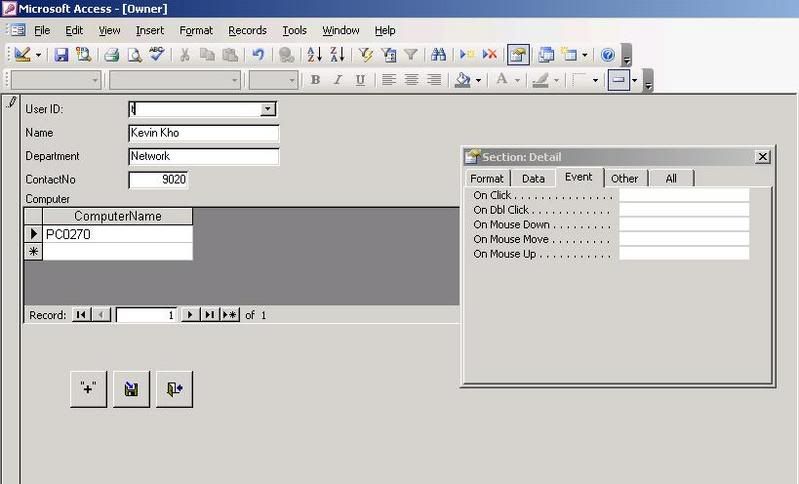Toggle the Properties window button
799x484 pixels.
(x=518, y=55)
